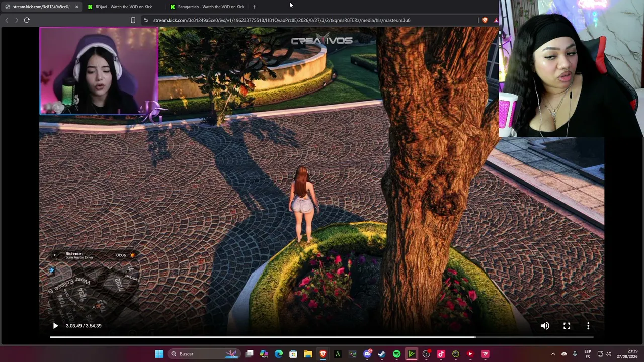The width and height of the screenshot is (644, 362).
Task: Open TikTok app from the taskbar
Action: (x=441, y=354)
